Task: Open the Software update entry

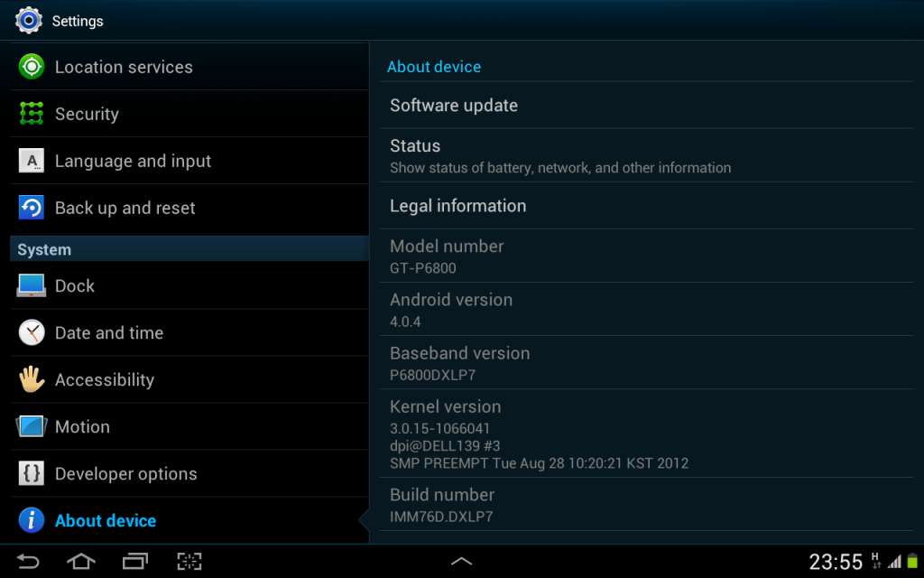Action: coord(646,105)
